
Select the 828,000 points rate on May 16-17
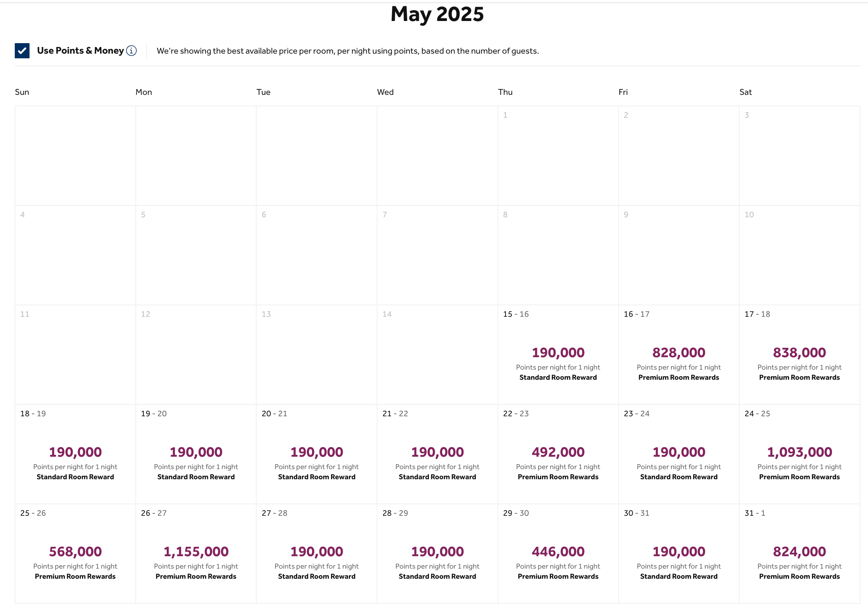pyautogui.click(x=678, y=356)
